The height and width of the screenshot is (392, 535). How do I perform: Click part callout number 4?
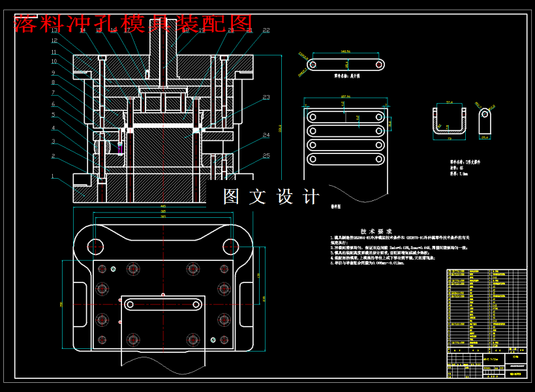pyautogui.click(x=53, y=128)
